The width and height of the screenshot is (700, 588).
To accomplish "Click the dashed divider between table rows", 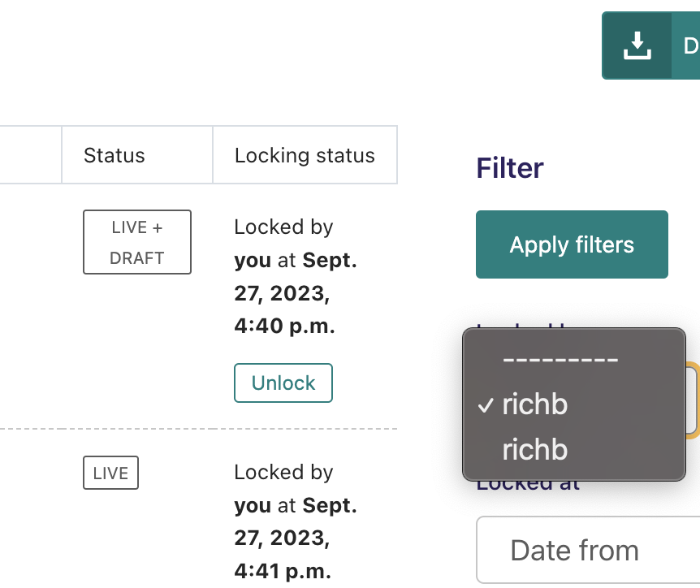I will point(198,427).
